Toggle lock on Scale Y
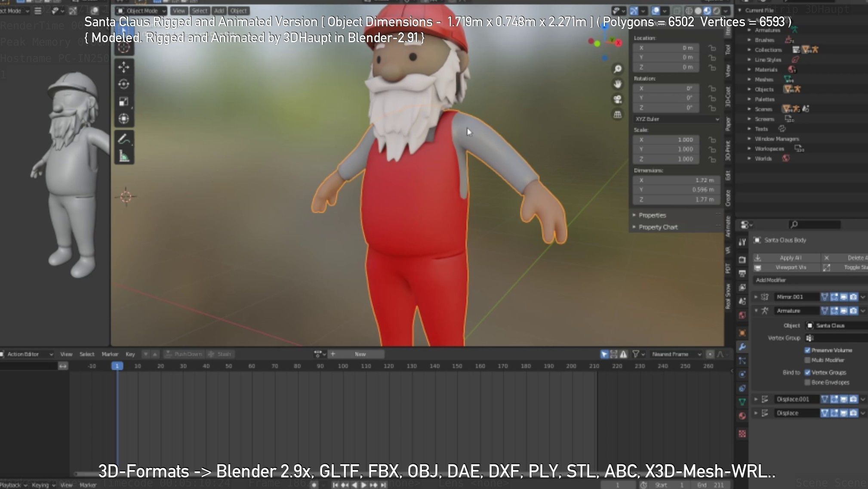Image resolution: width=868 pixels, height=489 pixels. click(712, 149)
